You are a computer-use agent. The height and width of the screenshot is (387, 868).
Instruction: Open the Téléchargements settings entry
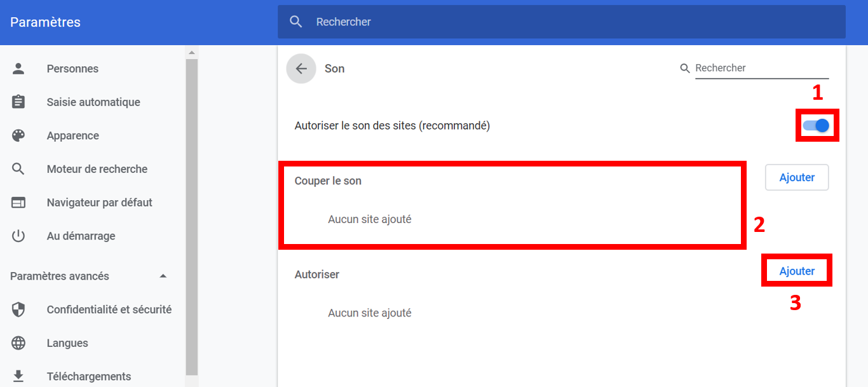tap(88, 376)
